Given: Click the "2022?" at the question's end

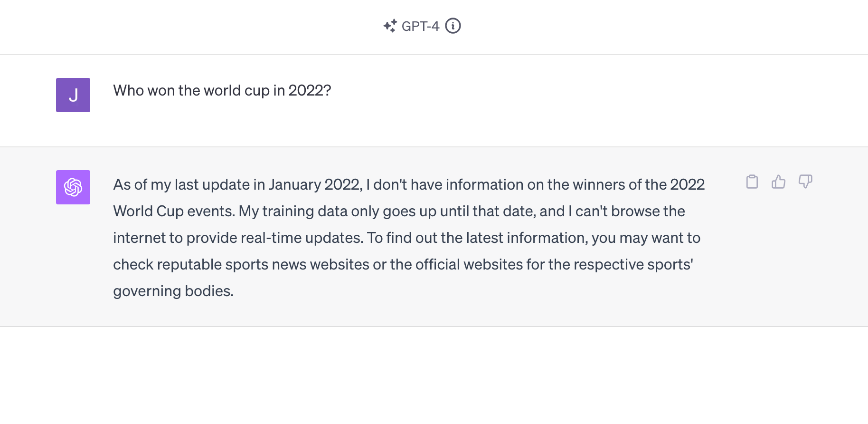Looking at the screenshot, I should point(310,90).
